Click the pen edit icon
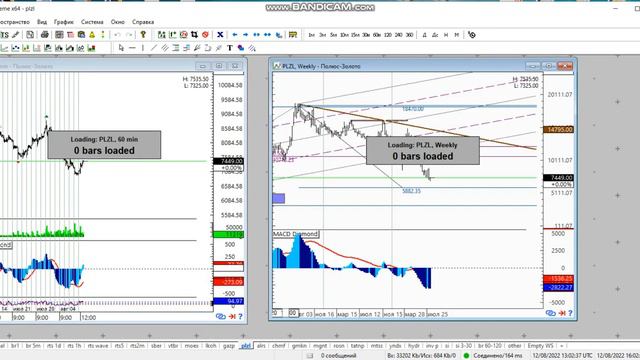This screenshot has height=360, width=640. click(x=16, y=35)
